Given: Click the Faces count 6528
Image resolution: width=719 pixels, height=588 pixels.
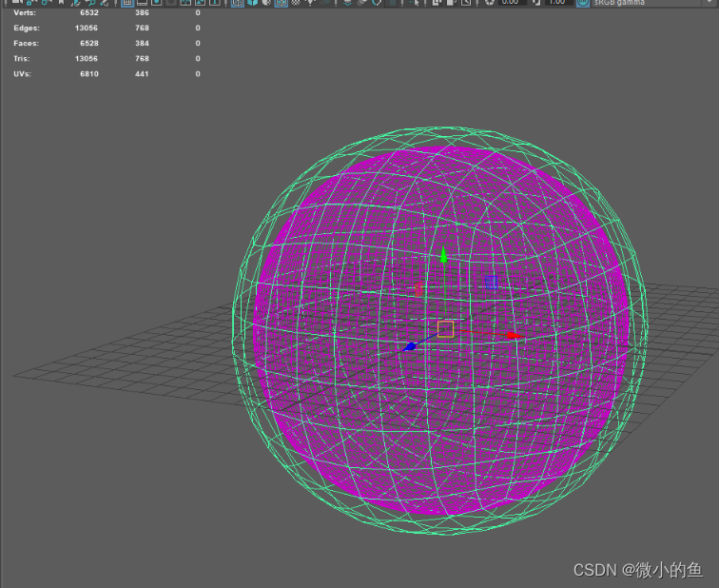Looking at the screenshot, I should (x=89, y=43).
